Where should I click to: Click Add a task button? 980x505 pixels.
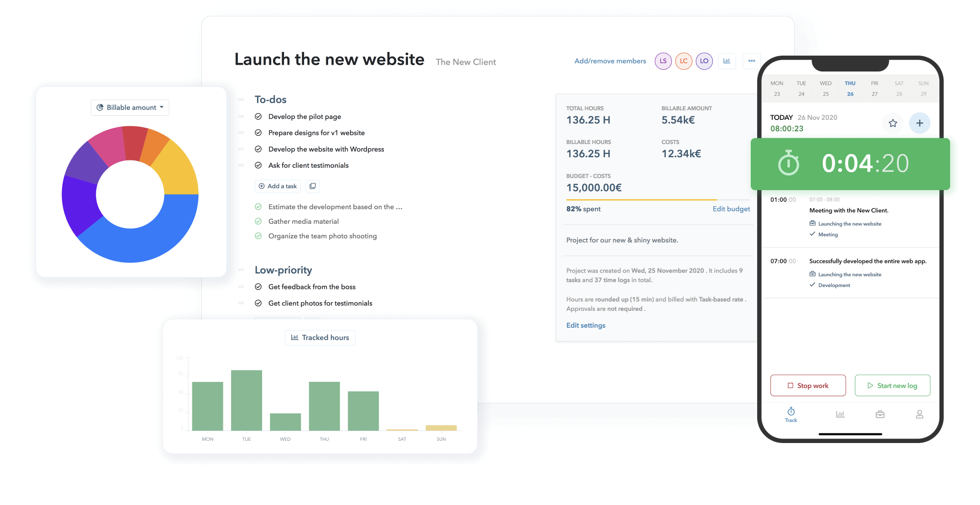click(x=278, y=186)
